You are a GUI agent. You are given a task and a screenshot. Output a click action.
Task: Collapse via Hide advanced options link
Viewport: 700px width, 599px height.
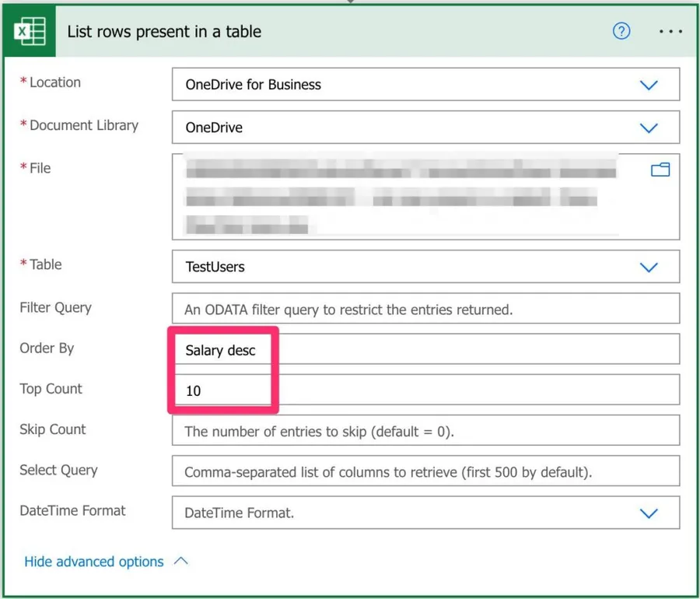click(94, 562)
